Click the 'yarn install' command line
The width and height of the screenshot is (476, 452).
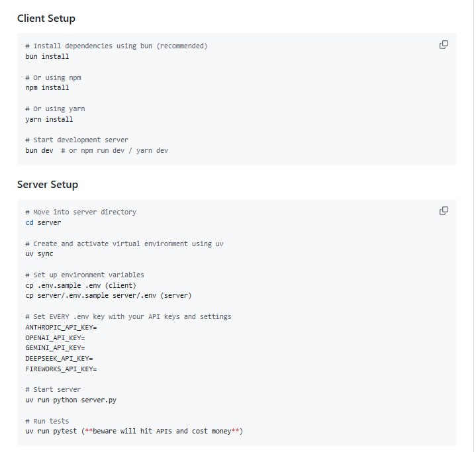click(49, 119)
